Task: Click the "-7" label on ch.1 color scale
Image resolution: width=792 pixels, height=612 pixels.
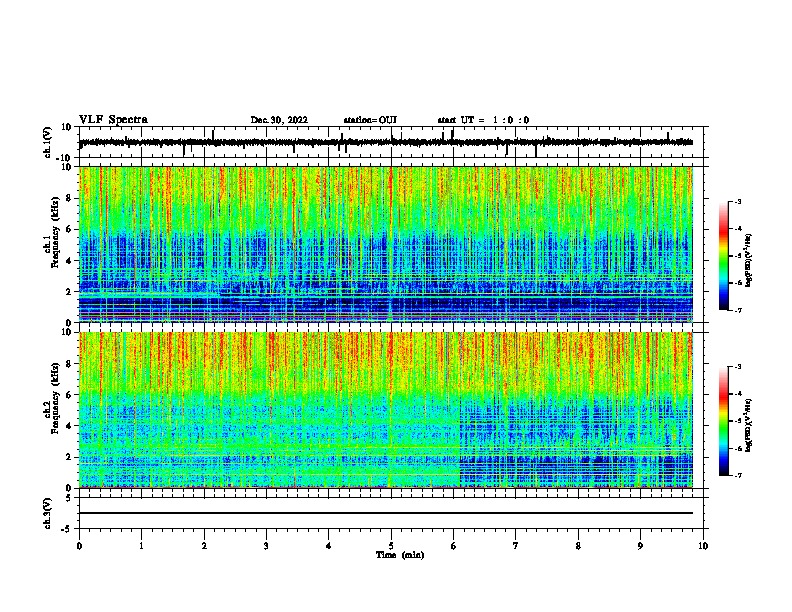Action: 738,310
